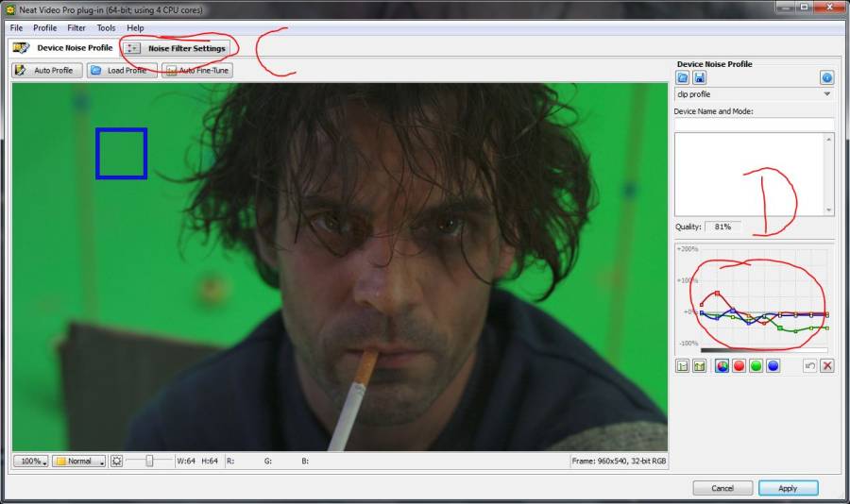
Task: Click the first graph icon below the noise chart
Action: pos(683,366)
